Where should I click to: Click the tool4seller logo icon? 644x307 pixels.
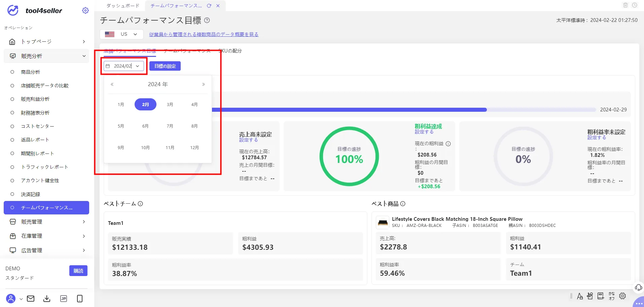13,10
